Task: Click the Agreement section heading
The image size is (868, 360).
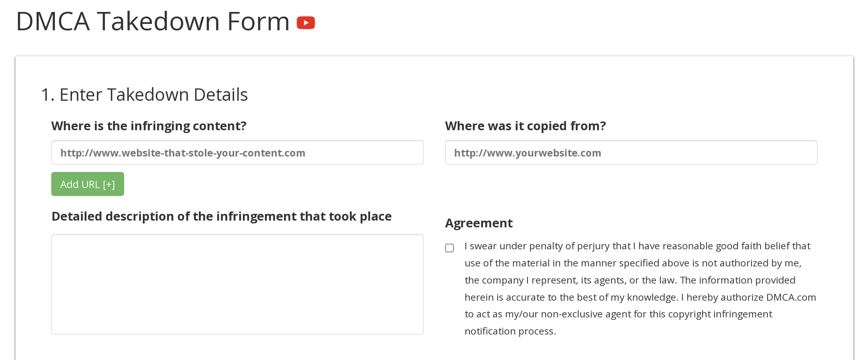Action: [479, 223]
